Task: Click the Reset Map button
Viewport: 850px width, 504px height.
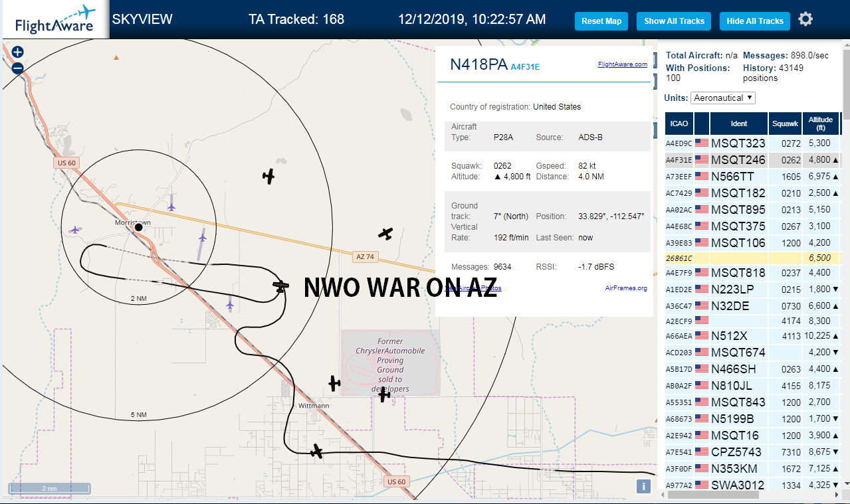Action: click(601, 21)
